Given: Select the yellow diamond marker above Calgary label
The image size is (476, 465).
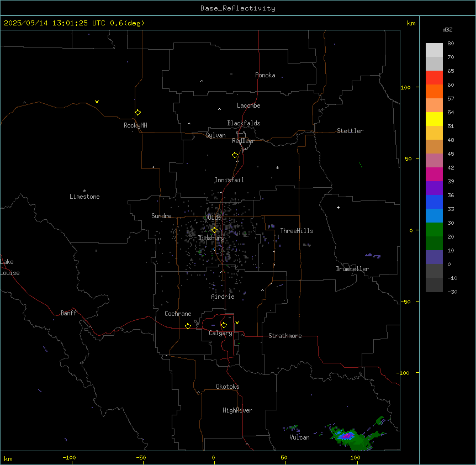Looking at the screenshot, I should pyautogui.click(x=224, y=325).
